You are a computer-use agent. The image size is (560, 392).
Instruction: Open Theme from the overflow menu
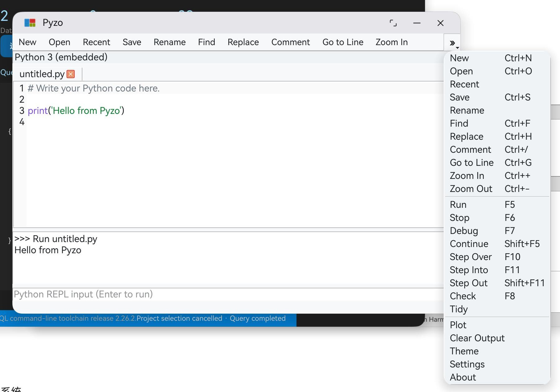pyautogui.click(x=497, y=351)
